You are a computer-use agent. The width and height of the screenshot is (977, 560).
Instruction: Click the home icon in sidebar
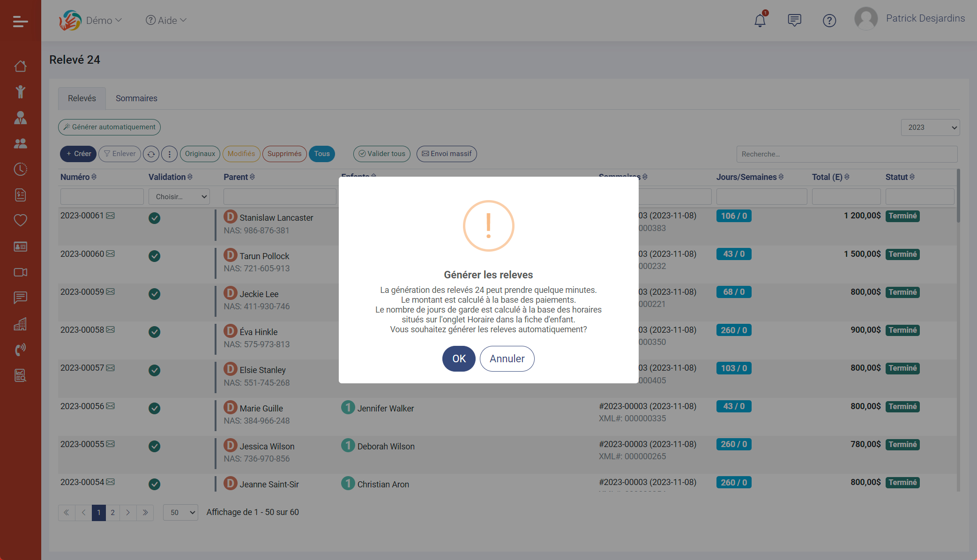20,67
